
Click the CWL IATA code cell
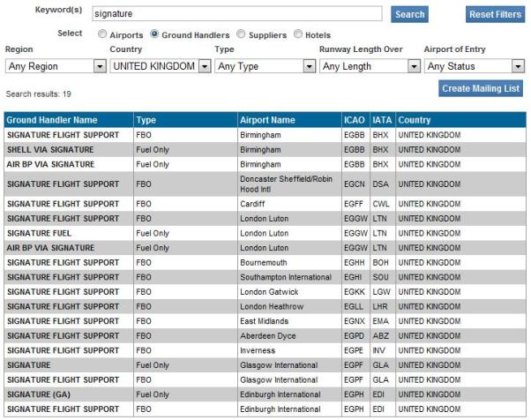coord(381,204)
